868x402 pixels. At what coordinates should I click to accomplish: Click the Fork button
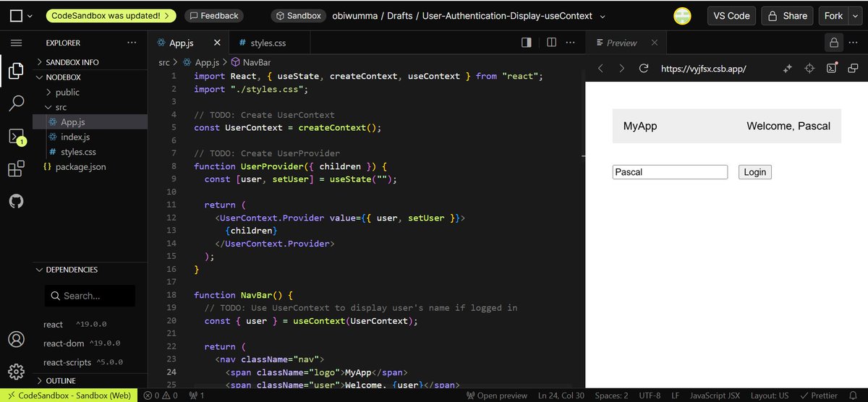(x=834, y=15)
